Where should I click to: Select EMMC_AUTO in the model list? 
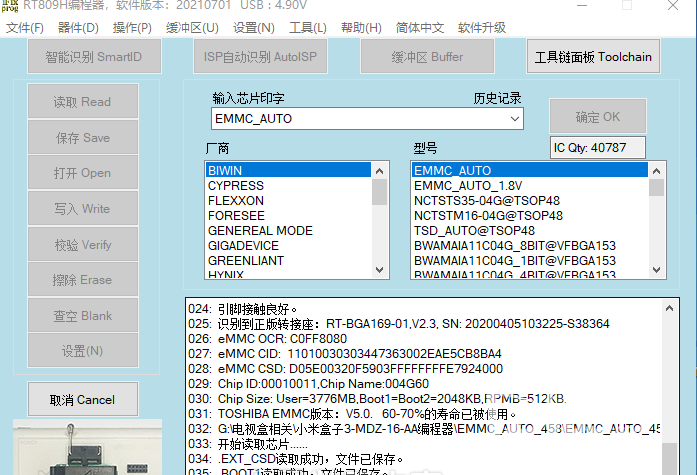pos(530,170)
